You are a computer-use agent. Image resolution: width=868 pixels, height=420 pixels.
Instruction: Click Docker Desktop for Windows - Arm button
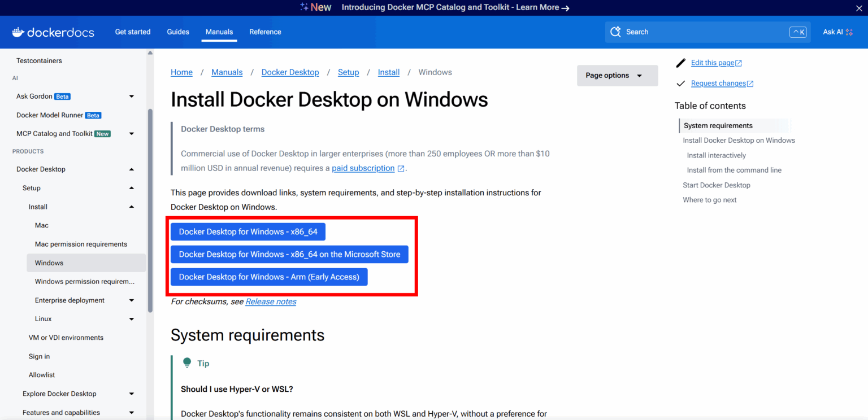click(269, 277)
